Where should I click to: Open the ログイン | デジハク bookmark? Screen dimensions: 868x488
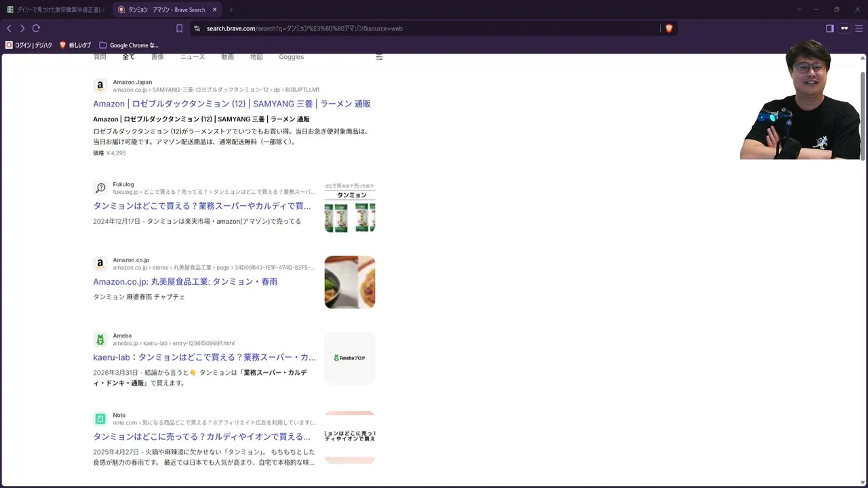tap(28, 45)
